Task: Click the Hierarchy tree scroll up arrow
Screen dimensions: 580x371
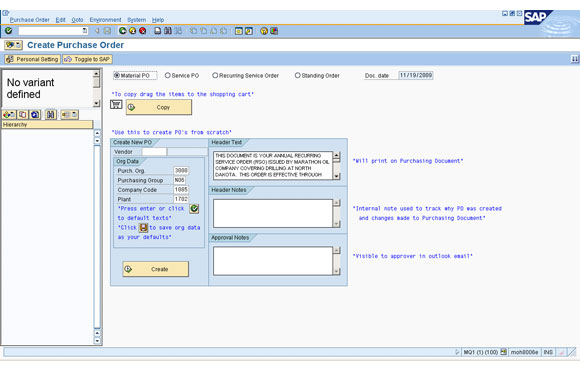Action: coord(97,133)
